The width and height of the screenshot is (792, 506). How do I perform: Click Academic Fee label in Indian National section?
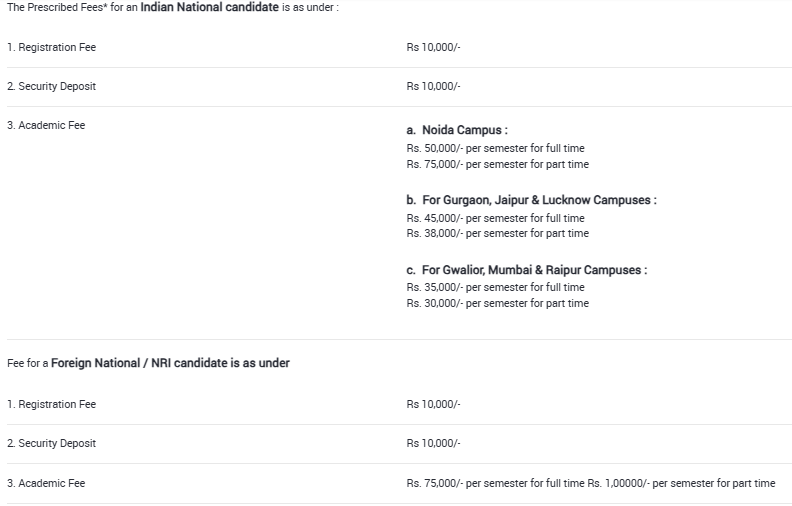click(x=46, y=126)
